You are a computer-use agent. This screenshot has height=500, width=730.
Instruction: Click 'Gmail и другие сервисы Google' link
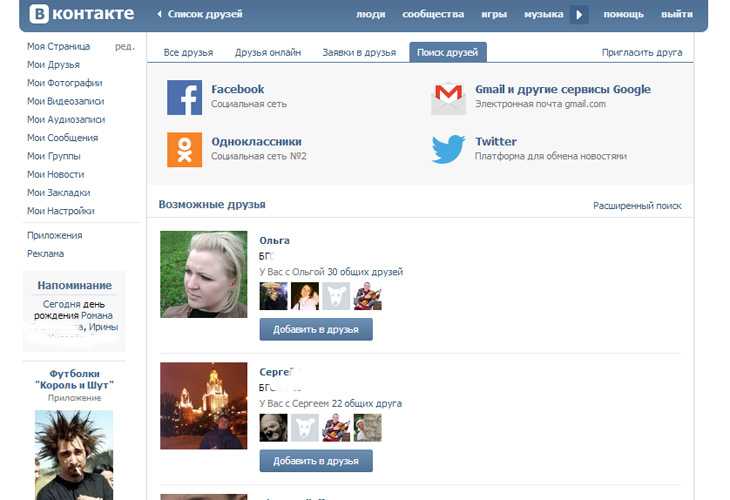pos(563,89)
